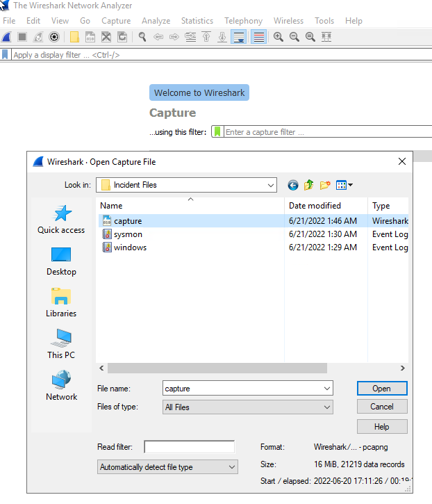Screen dimensions: 432x504
Task: Go back to previous folder in dialog
Action: click(x=293, y=185)
